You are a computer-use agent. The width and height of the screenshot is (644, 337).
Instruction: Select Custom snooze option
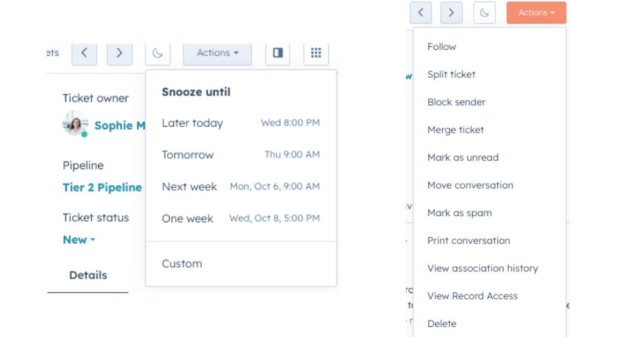(x=182, y=263)
